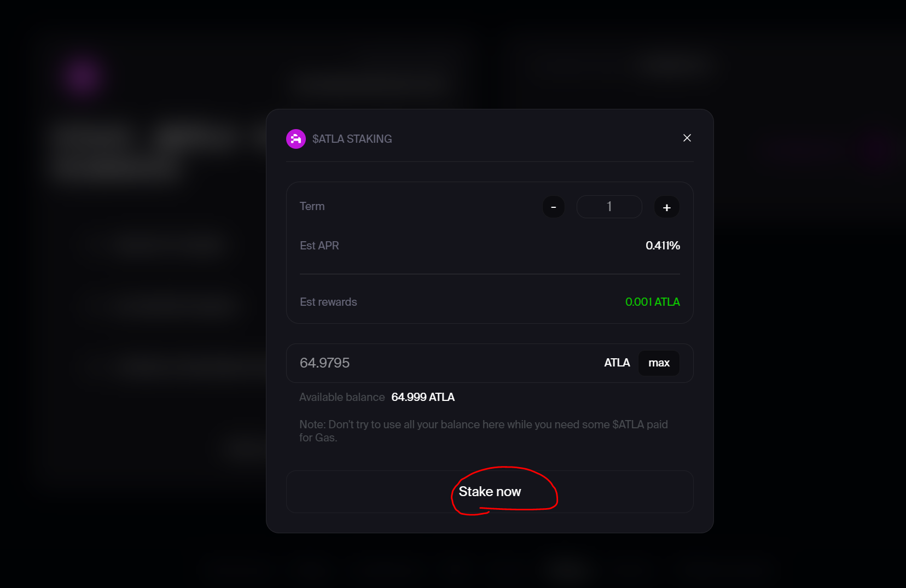Click the Est rewards label

point(328,302)
